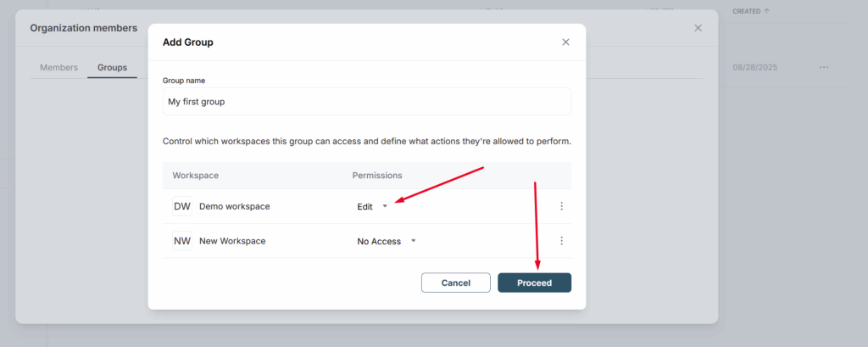Viewport: 868px width, 347px height.
Task: Expand the Edit permissions dropdown
Action: 373,207
